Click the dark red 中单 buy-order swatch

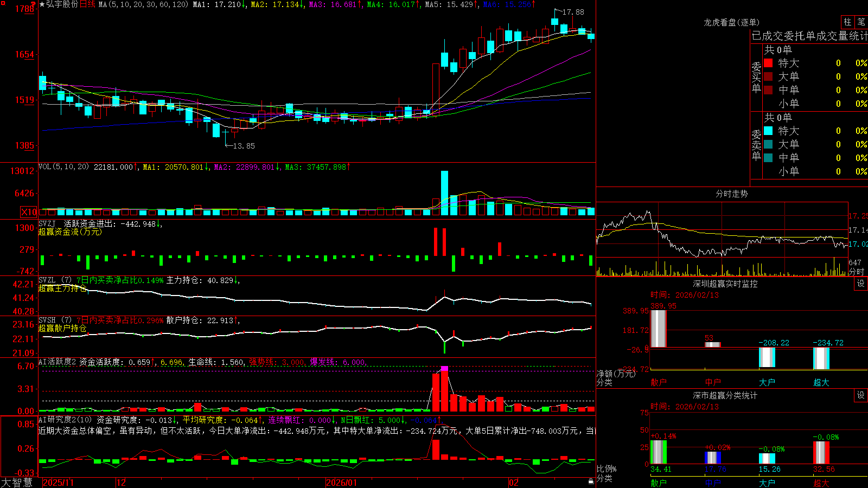[x=768, y=90]
